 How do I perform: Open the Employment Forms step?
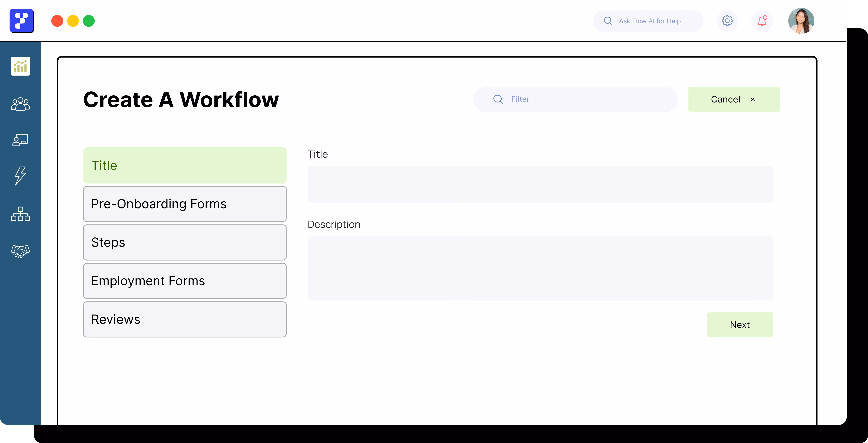(185, 281)
